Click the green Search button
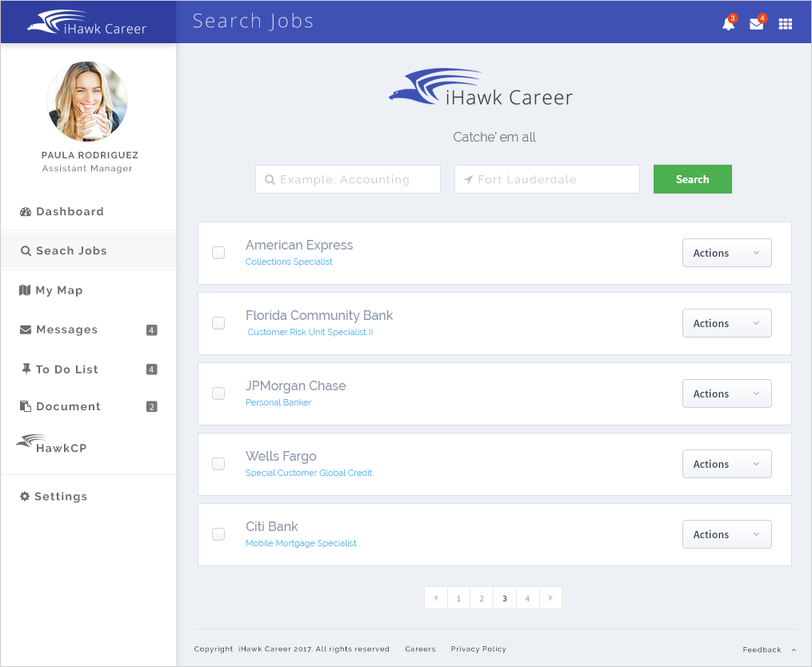Viewport: 812px width, 667px height. 692,179
